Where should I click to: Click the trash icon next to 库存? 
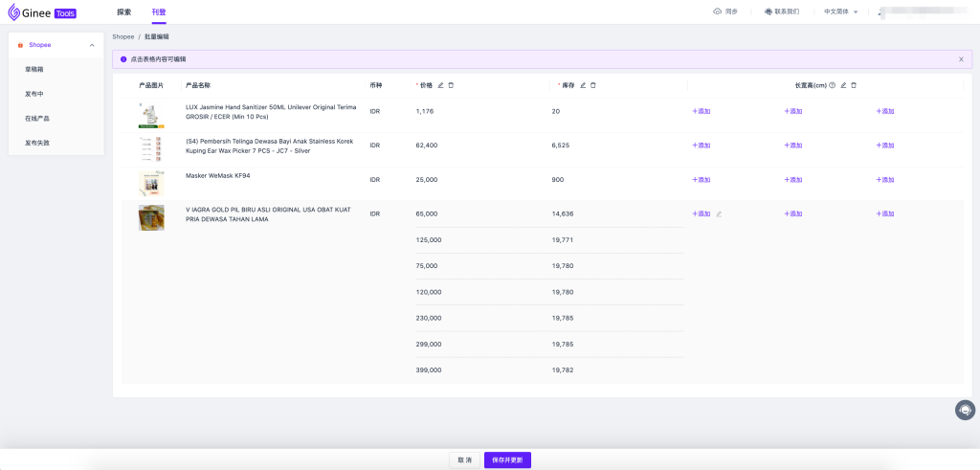pos(593,85)
